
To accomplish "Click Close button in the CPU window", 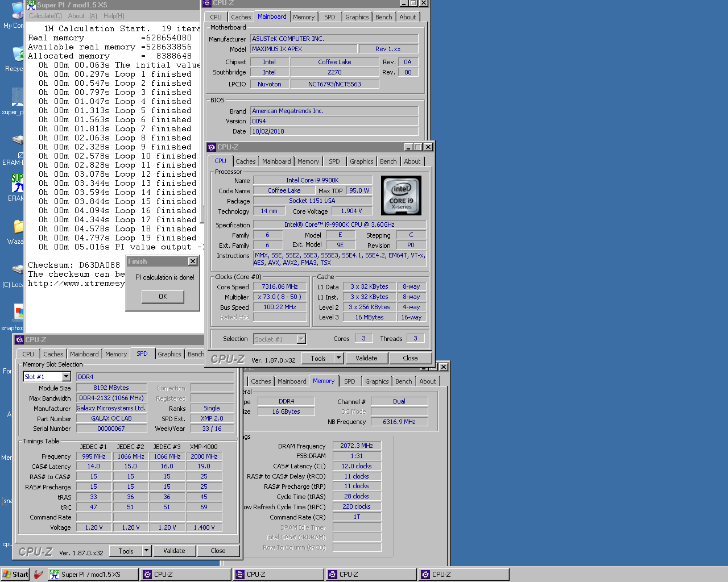I will coord(410,358).
